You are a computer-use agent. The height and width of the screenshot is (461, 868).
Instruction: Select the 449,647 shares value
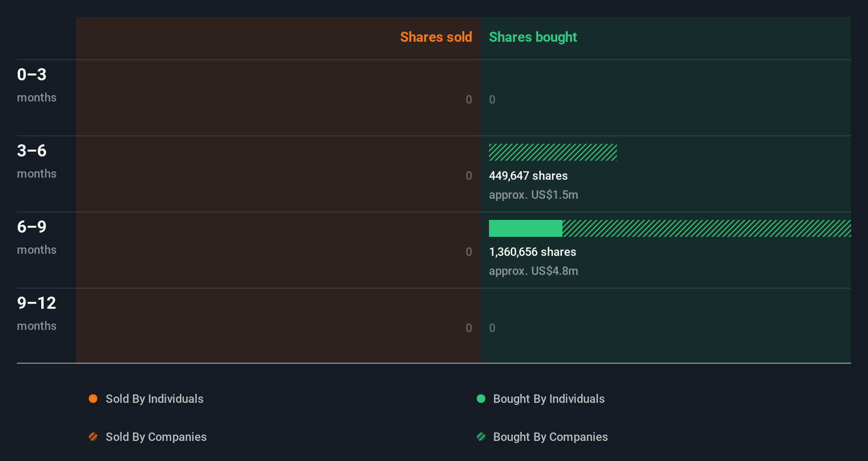[528, 176]
